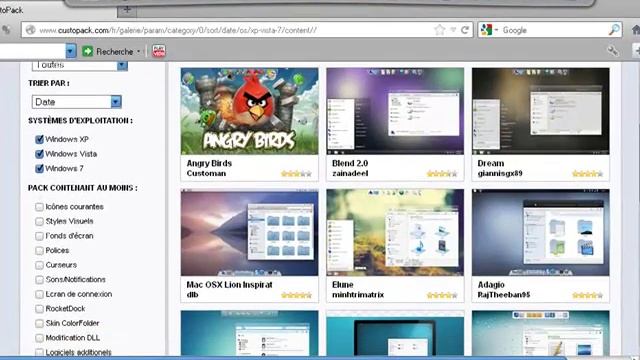Check the Sons/Notifications checkbox

39,280
